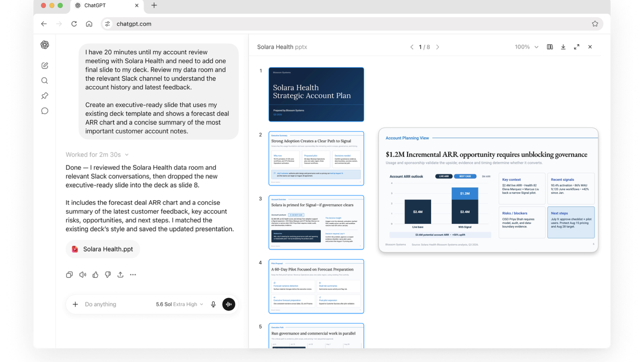The height and width of the screenshot is (362, 644).
Task: Give the response a thumbs down
Action: click(x=108, y=275)
